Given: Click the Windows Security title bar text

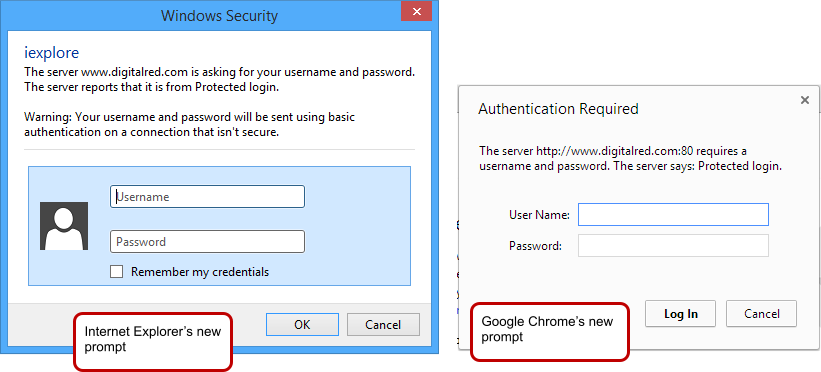Looking at the screenshot, I should click(219, 15).
